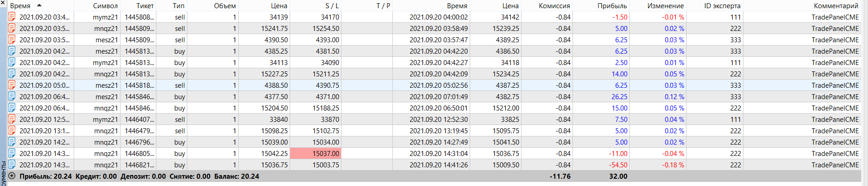868x186 pixels.
Task: Sort trades by the Прибыль column header
Action: point(612,6)
